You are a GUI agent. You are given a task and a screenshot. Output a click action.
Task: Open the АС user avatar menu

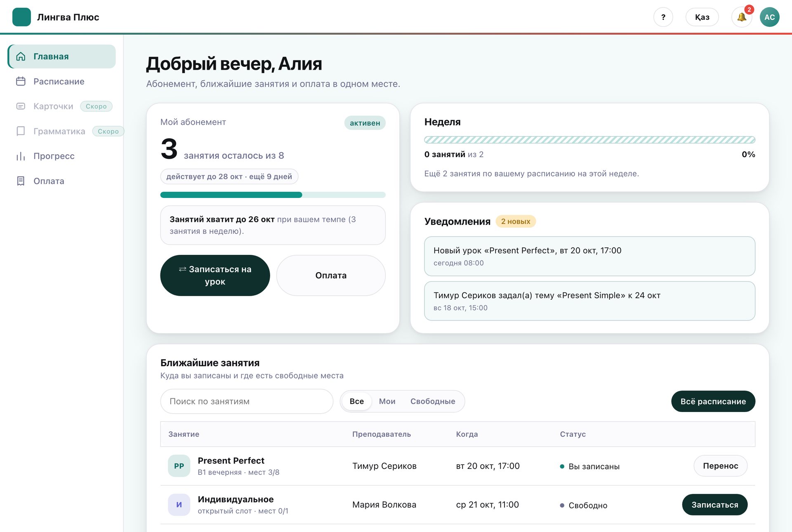(769, 17)
